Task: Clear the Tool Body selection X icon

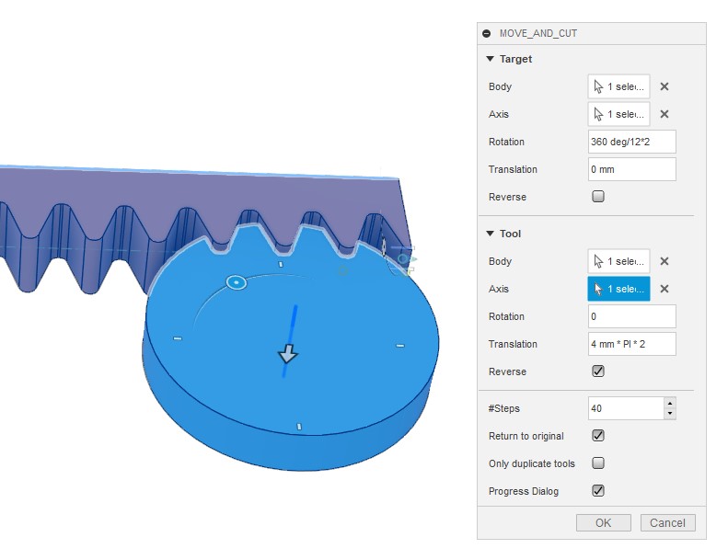Action: (x=664, y=261)
